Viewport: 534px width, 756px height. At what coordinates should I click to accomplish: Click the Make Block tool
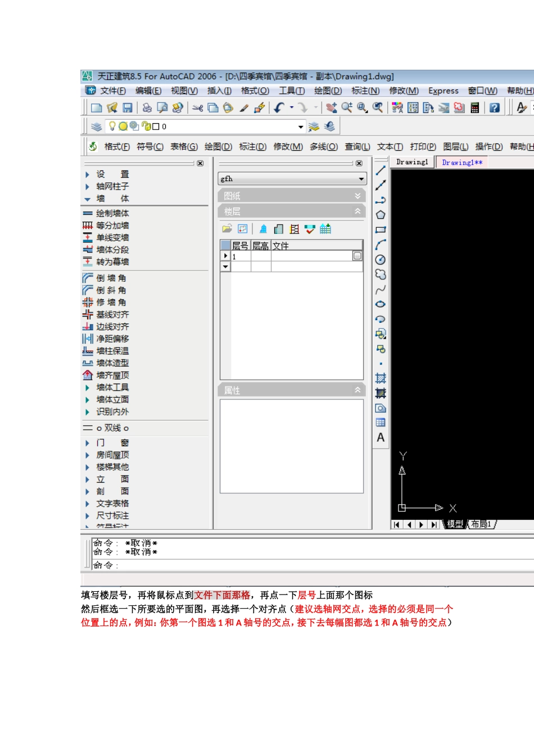381,349
